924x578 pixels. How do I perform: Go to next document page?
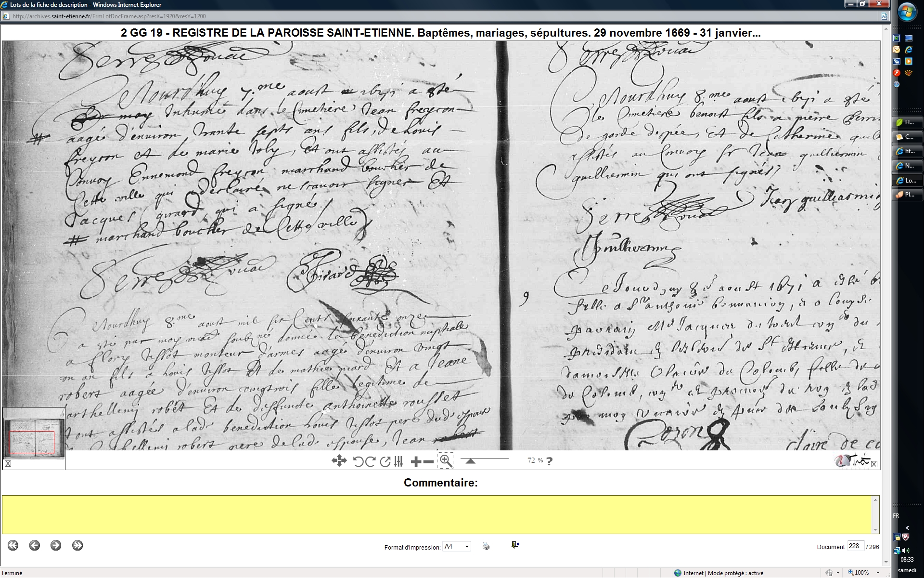pyautogui.click(x=56, y=545)
